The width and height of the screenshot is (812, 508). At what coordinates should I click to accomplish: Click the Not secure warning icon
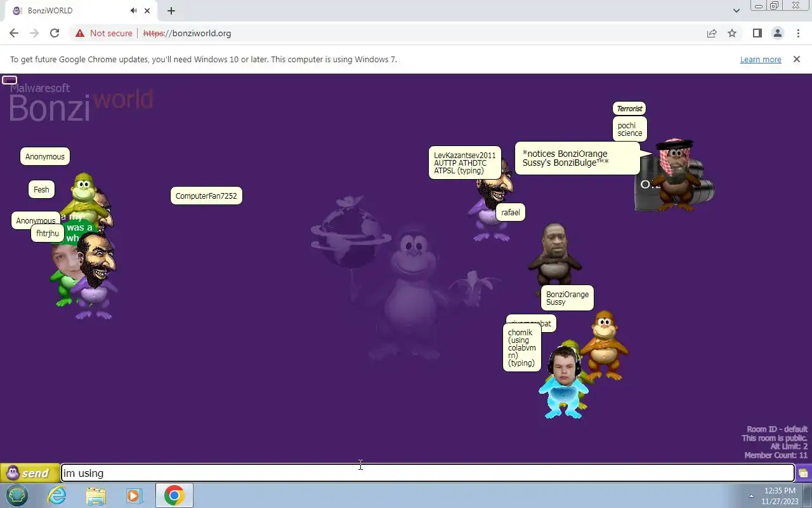click(x=80, y=33)
